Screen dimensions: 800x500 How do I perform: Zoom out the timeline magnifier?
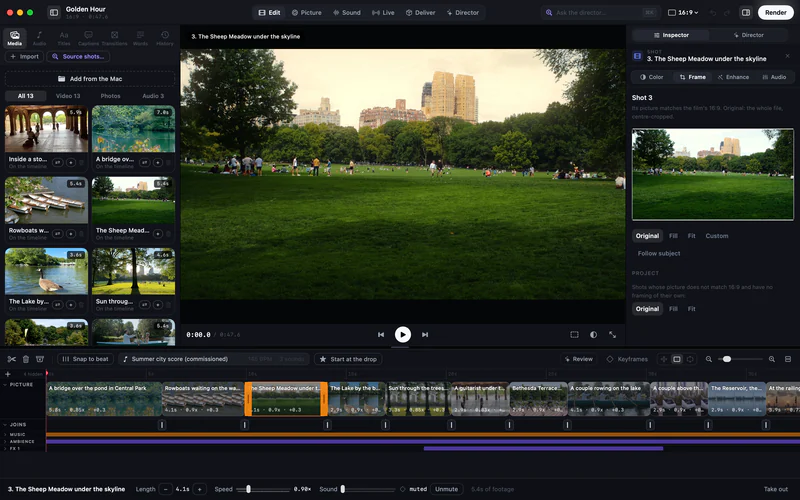(709, 359)
